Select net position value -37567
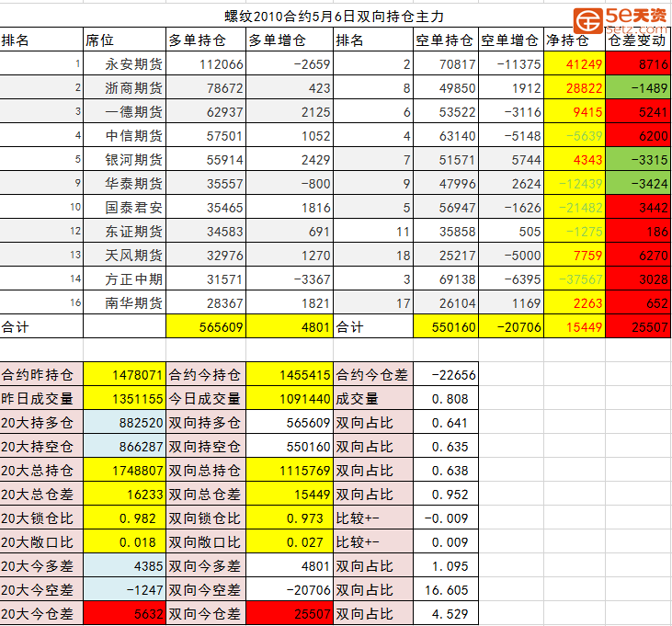 point(575,279)
